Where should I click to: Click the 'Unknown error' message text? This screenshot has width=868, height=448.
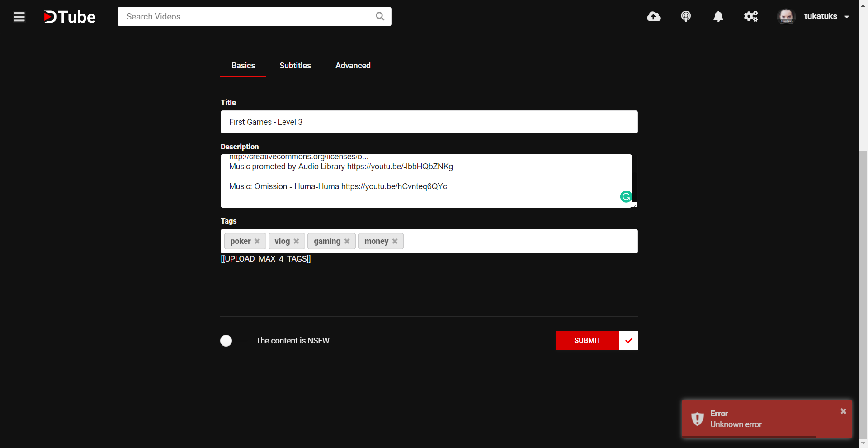tap(736, 424)
